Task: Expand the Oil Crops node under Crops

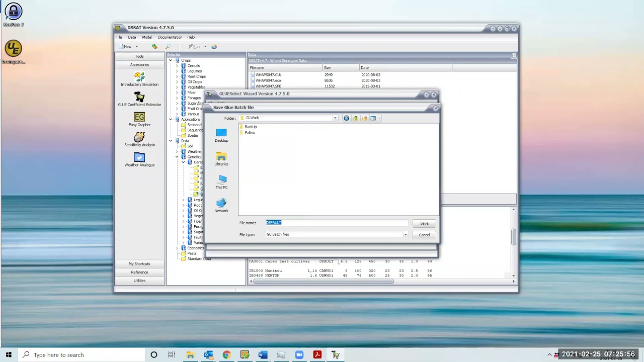Action: pyautogui.click(x=177, y=82)
